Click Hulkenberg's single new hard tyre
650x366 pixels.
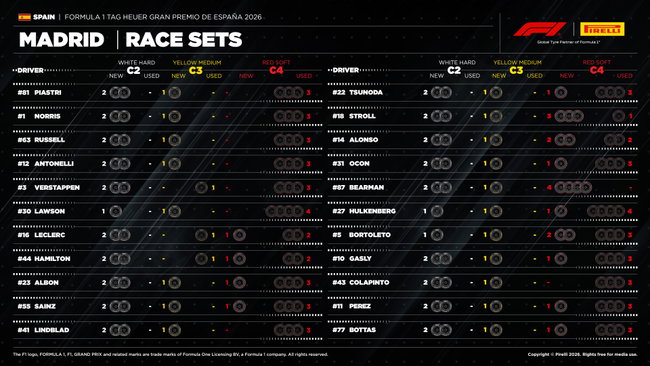click(437, 211)
